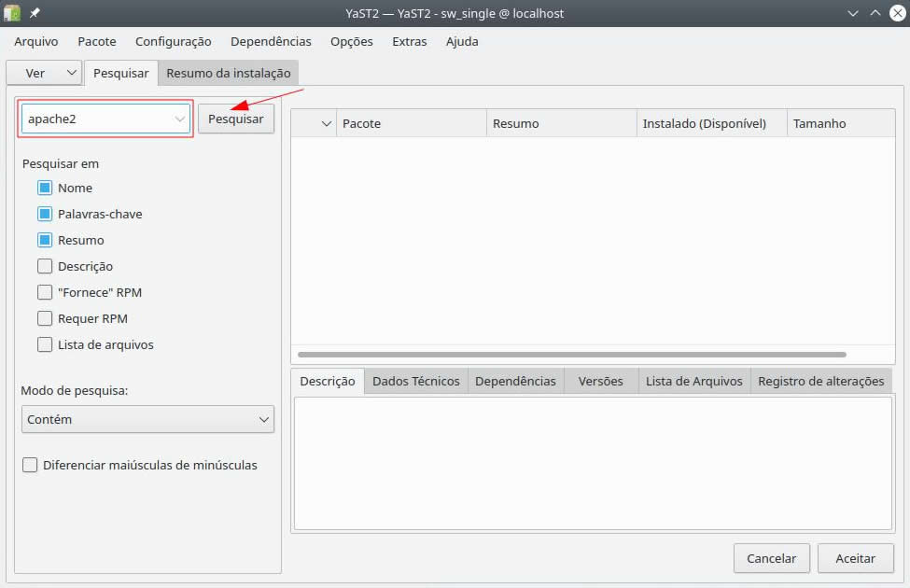Sort by the Pacote column header
Screen dimensions: 910x588
click(x=411, y=123)
